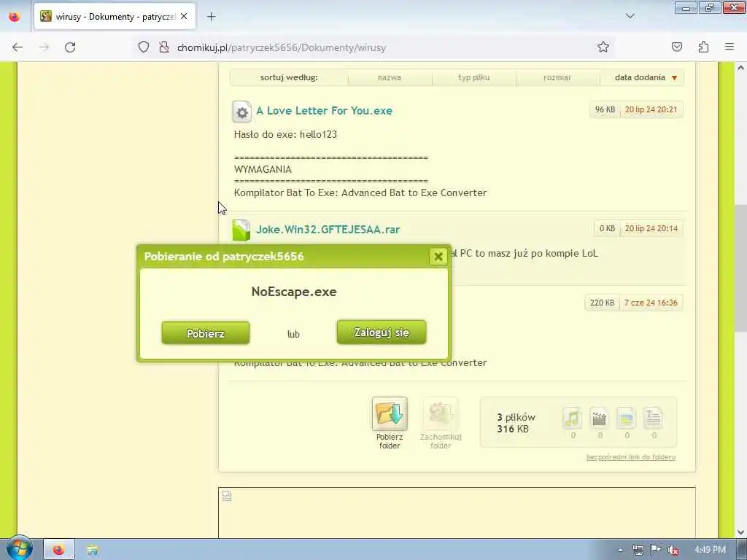
Task: Click the 7 cze 24 16:36 date
Action: 651,303
